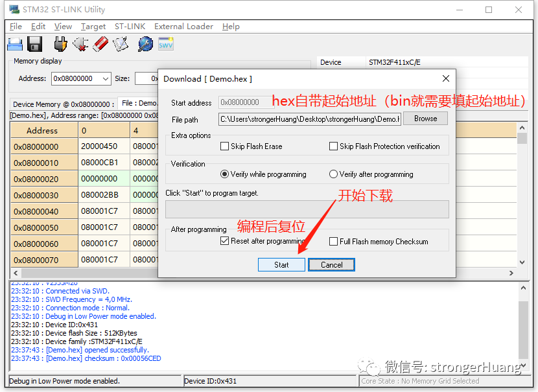This screenshot has height=392, width=538.
Task: Click the Disconnect from target icon
Action: point(80,44)
